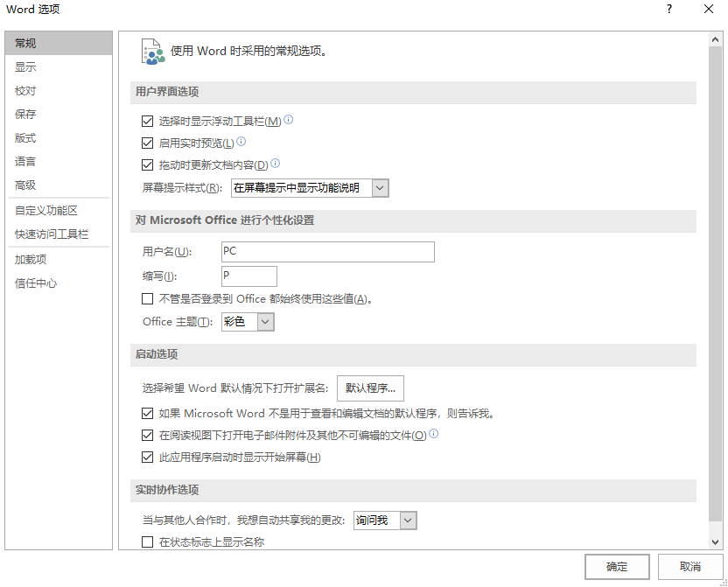The width and height of the screenshot is (728, 587).
Task: Open 高级 options category
Action: coord(59,185)
